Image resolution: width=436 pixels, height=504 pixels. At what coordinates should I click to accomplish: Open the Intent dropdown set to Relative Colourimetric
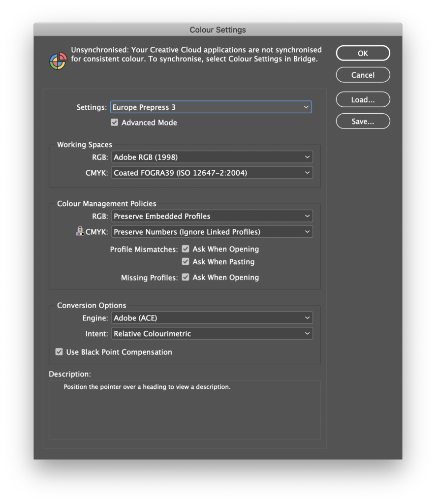(x=212, y=333)
